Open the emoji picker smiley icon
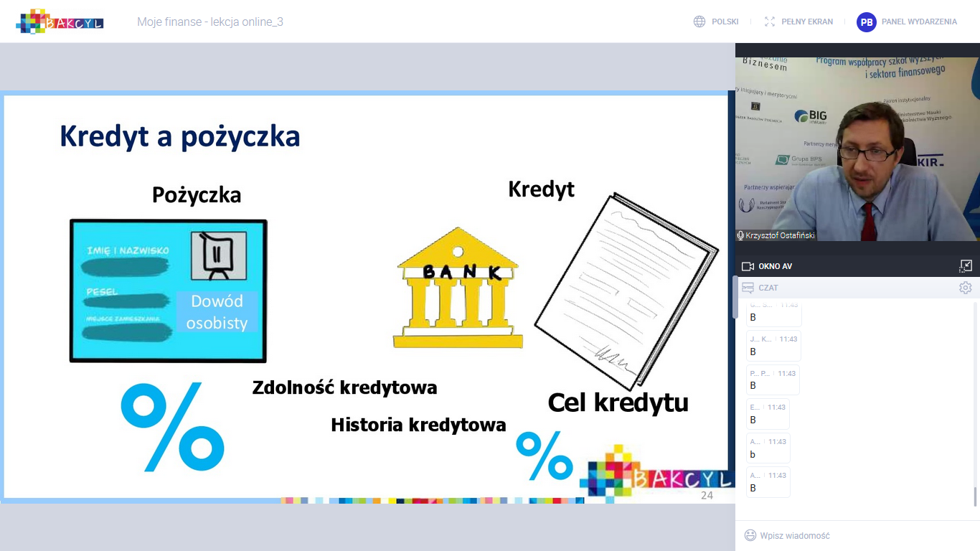Viewport: 980px width, 551px height. pyautogui.click(x=750, y=535)
